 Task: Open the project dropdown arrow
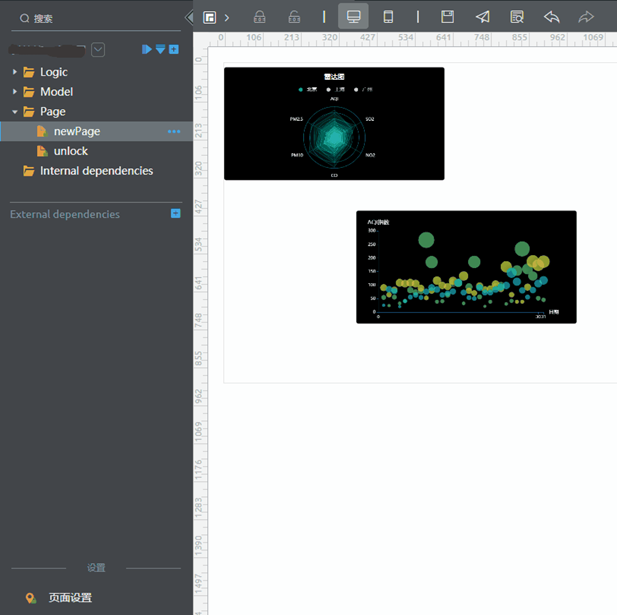coord(98,50)
